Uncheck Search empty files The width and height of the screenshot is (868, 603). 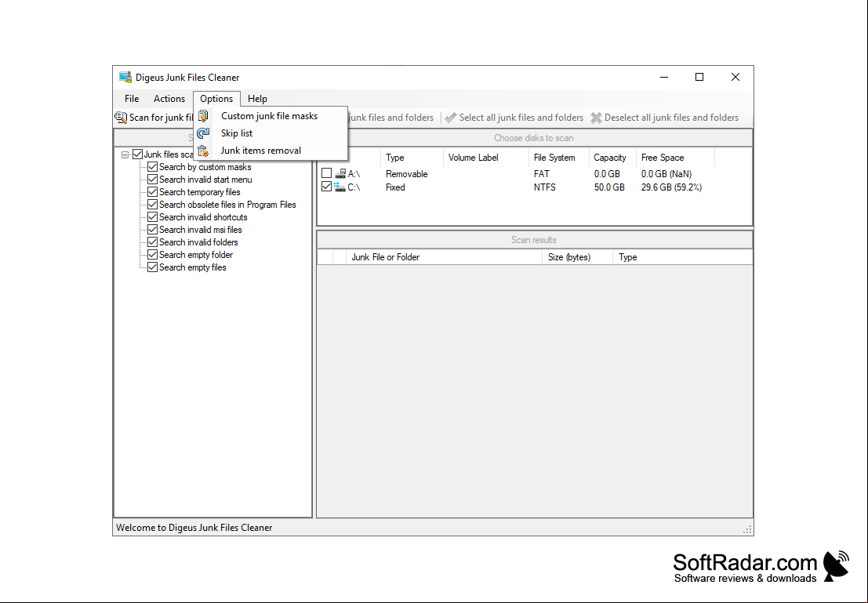[152, 267]
